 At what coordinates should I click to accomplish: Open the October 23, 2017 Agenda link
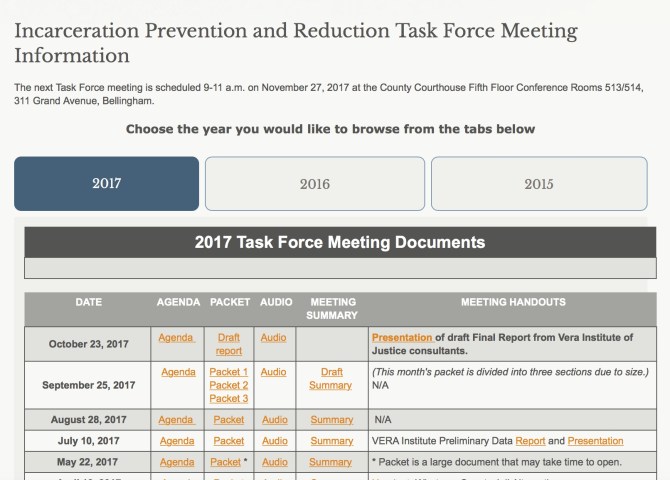(x=176, y=337)
